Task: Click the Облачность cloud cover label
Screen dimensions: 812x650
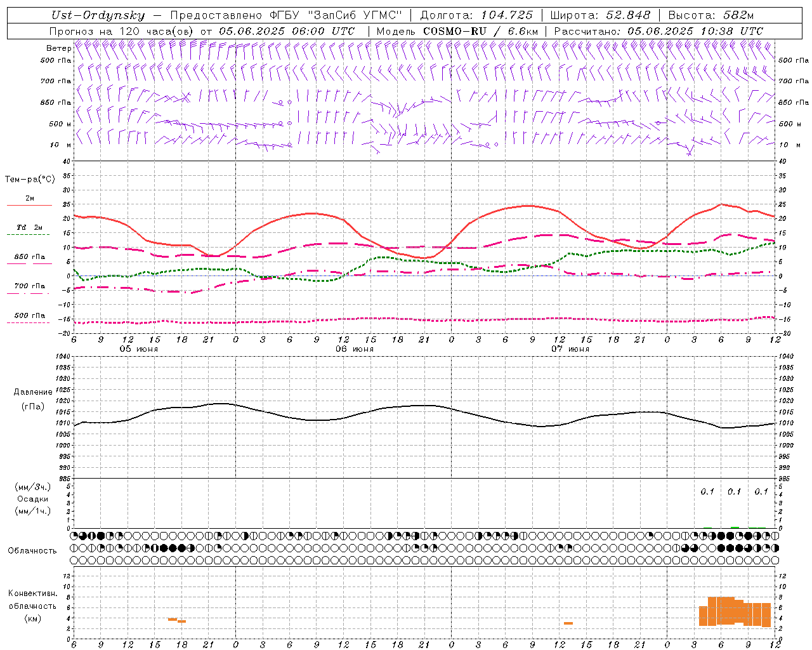Action: coord(32,550)
